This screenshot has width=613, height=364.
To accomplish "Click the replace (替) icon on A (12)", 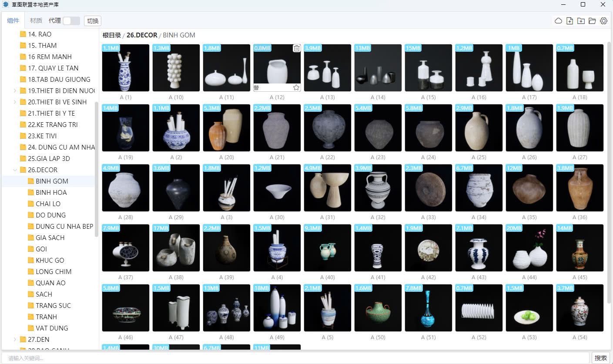I will 257,87.
